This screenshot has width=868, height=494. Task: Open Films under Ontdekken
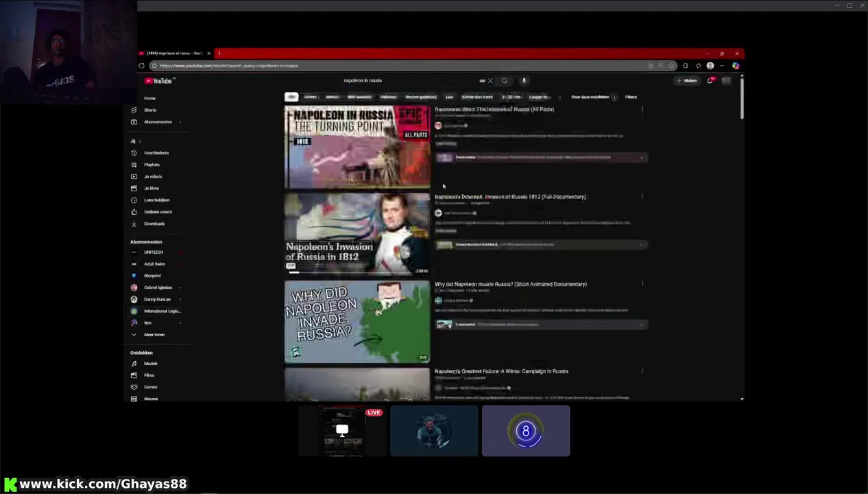[x=149, y=375]
